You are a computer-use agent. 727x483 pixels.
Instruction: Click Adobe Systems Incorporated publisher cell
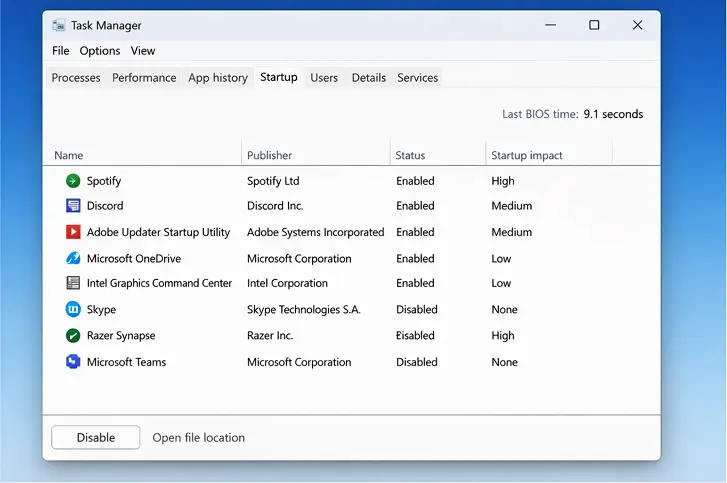click(315, 232)
